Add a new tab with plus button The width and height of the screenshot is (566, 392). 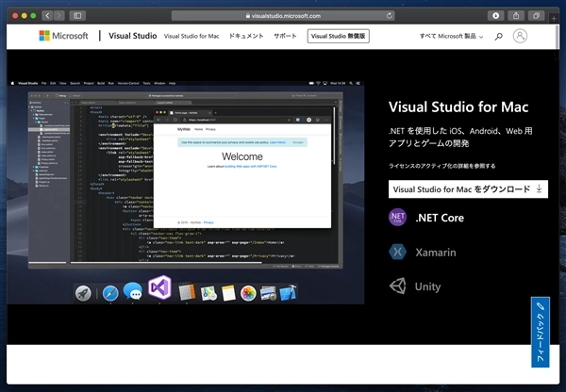[x=554, y=19]
